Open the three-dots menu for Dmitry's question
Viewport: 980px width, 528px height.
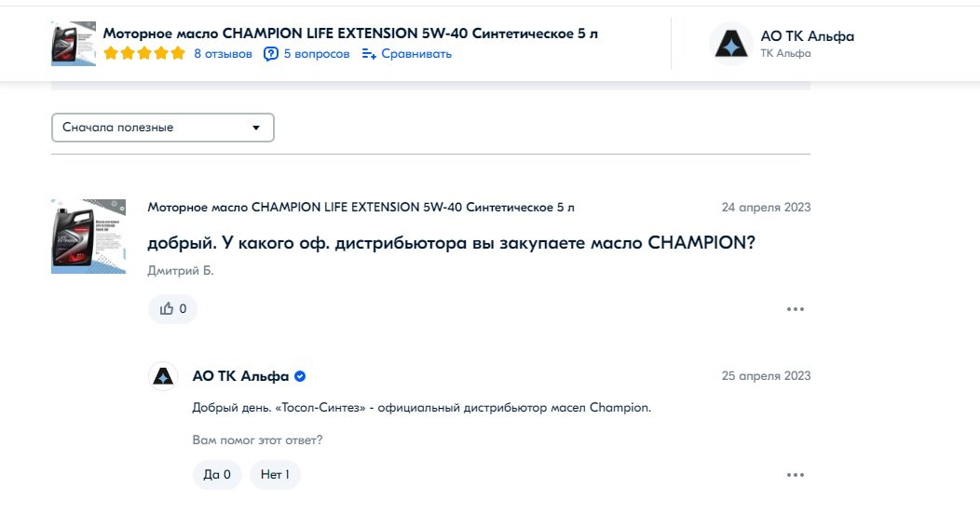pos(795,309)
